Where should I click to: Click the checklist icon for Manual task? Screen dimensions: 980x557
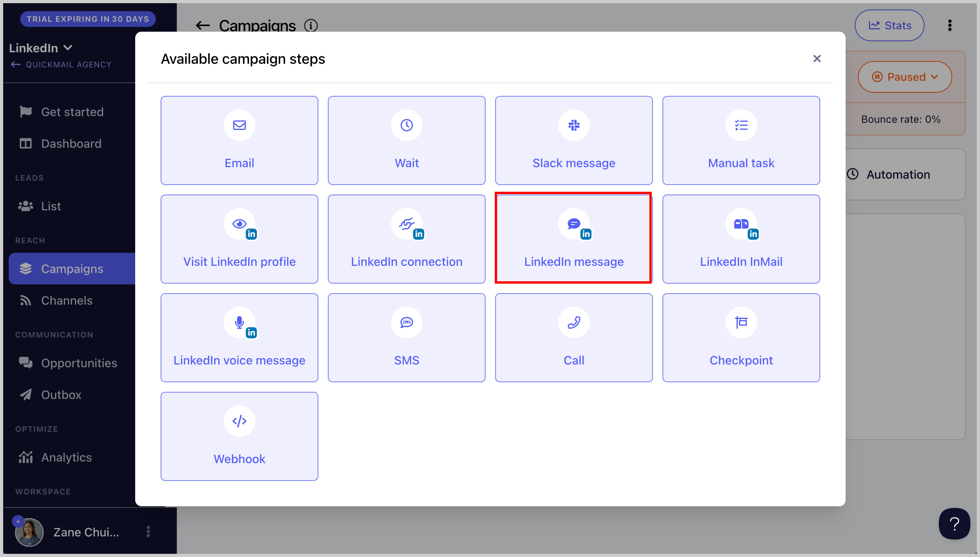(741, 125)
